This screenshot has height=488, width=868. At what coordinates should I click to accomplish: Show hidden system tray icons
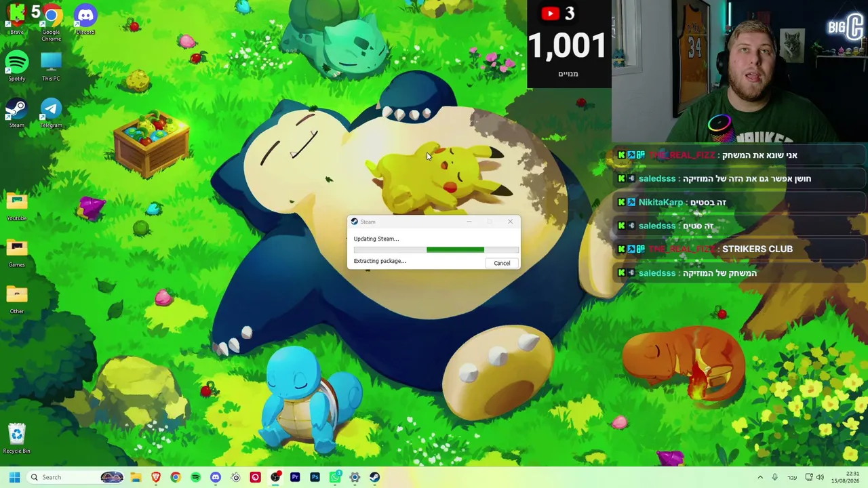click(x=760, y=477)
